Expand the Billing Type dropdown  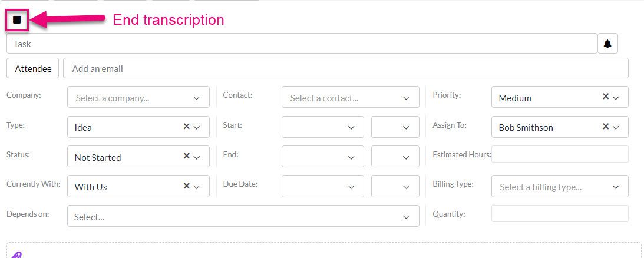click(x=560, y=186)
